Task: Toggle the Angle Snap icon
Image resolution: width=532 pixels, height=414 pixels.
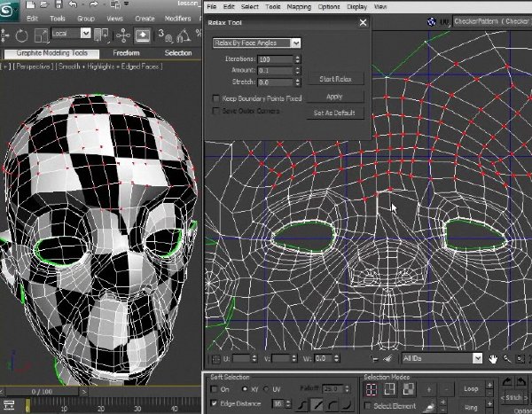Action: point(184,35)
